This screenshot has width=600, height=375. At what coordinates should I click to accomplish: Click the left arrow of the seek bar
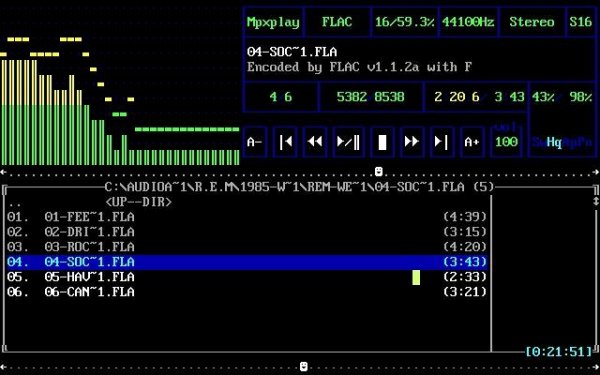3,173
